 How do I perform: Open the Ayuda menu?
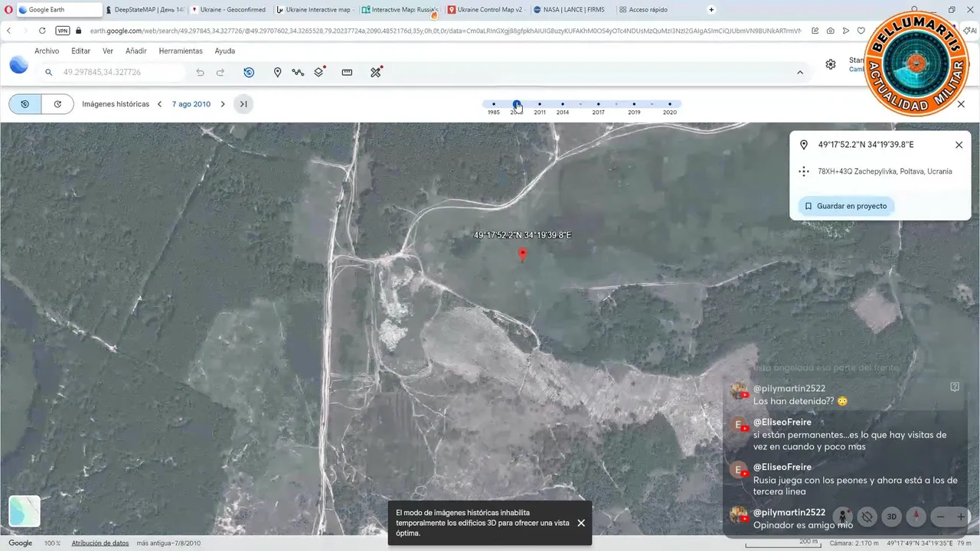click(225, 51)
